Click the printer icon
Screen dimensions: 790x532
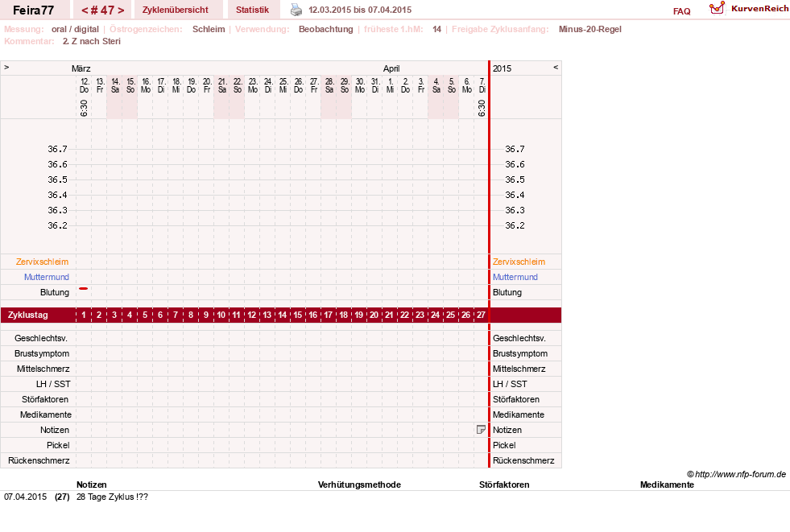(x=296, y=10)
